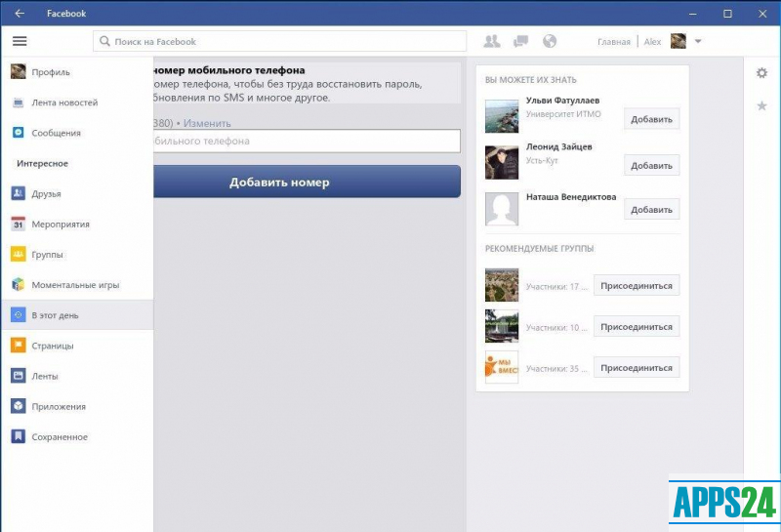The height and width of the screenshot is (532, 781).
Task: Open Лента новостей menu item
Action: pos(77,102)
